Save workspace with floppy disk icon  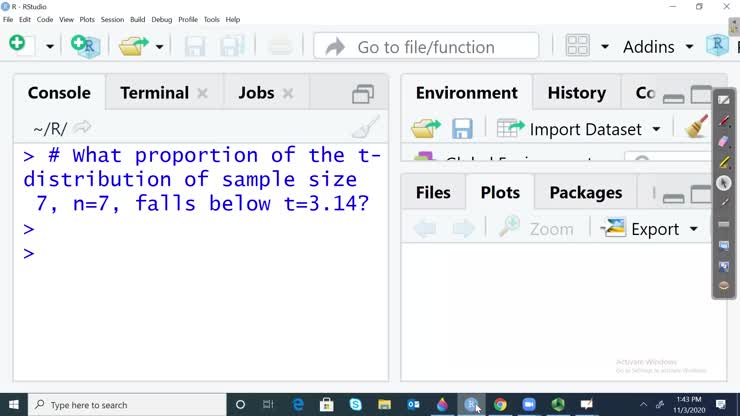tap(462, 128)
